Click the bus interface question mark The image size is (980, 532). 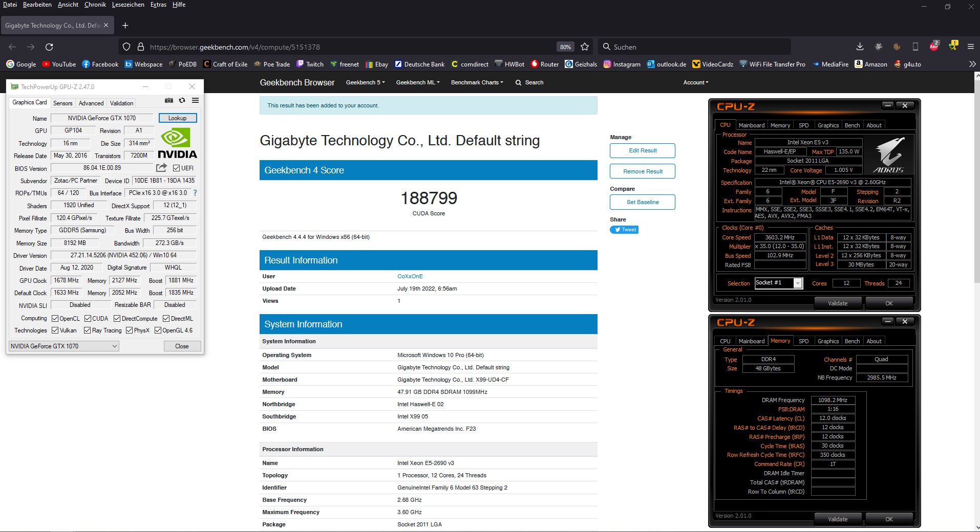(195, 193)
